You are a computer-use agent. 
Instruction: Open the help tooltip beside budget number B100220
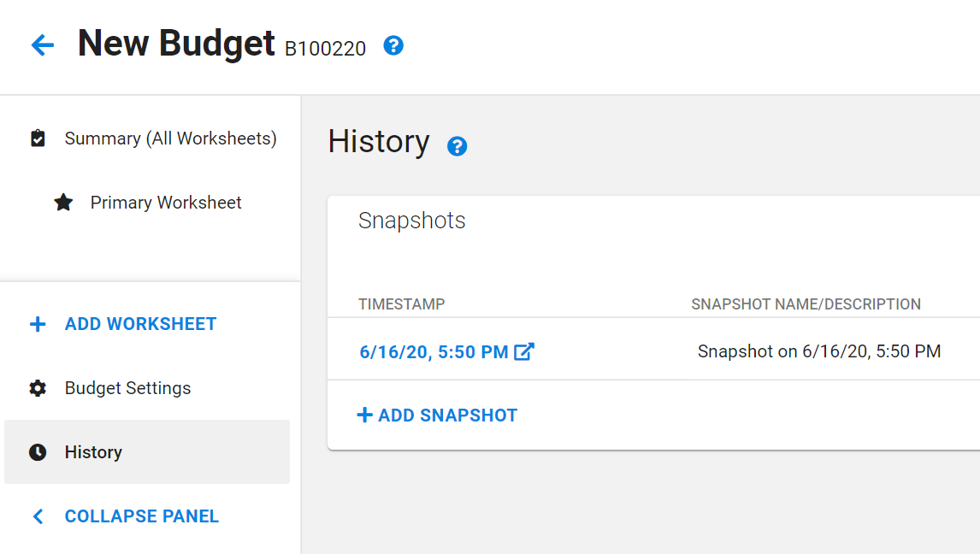point(393,47)
